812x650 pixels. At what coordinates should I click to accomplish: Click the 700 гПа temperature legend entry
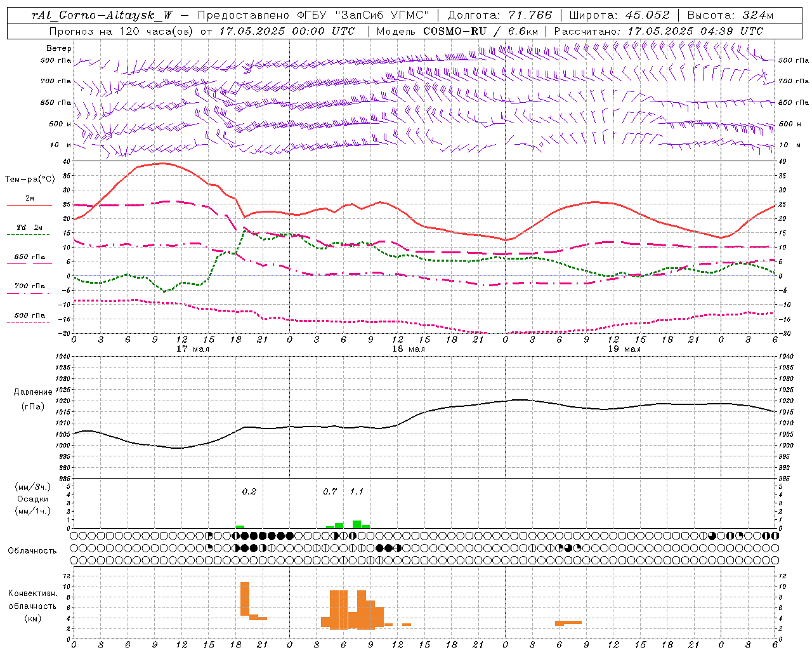tap(30, 286)
